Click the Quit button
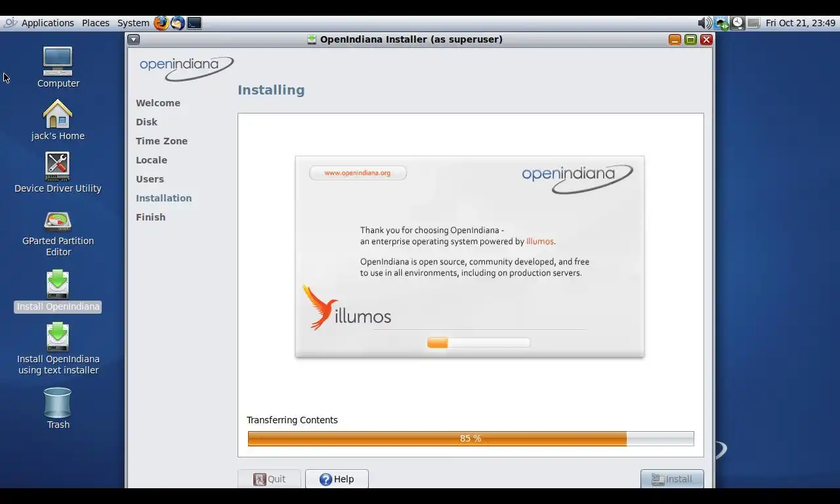This screenshot has width=840, height=504. click(x=269, y=479)
